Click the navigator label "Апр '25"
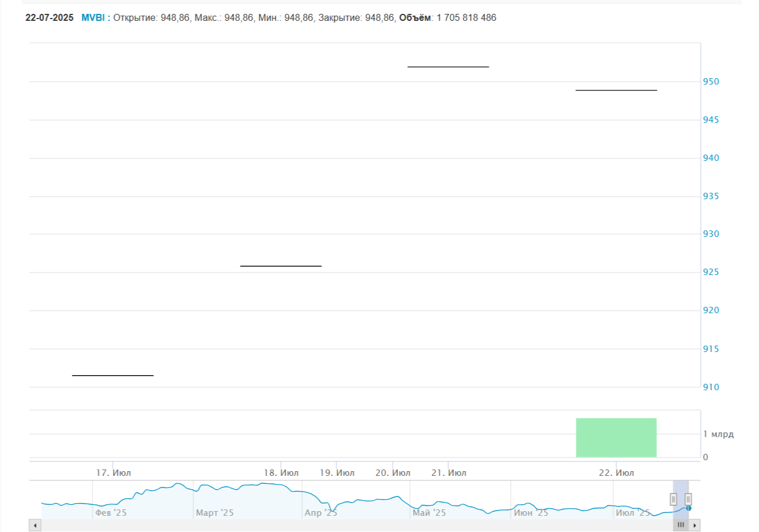Screen dimensions: 759x532 click(x=321, y=513)
